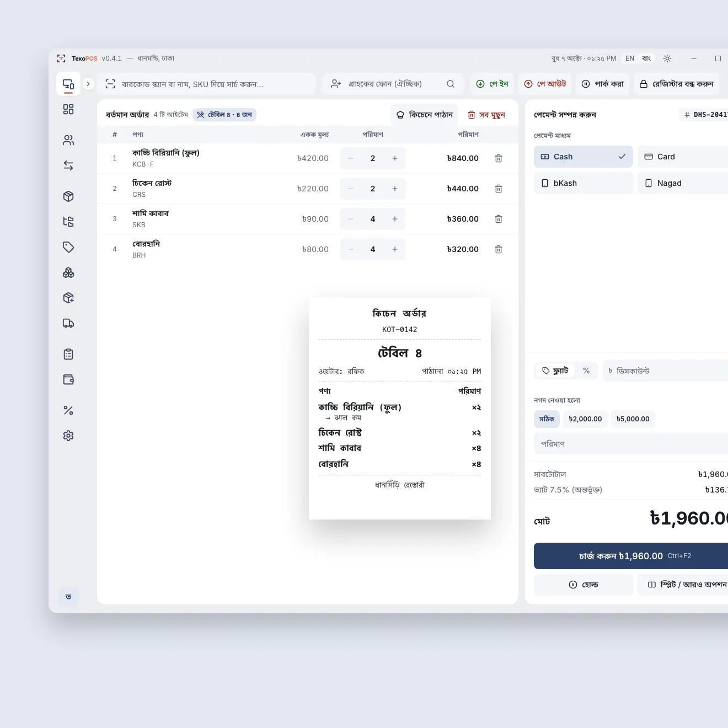Delete the কাচ্চি বিরিয়ানি row with trash icon
Image resolution: width=728 pixels, height=728 pixels.
point(499,158)
